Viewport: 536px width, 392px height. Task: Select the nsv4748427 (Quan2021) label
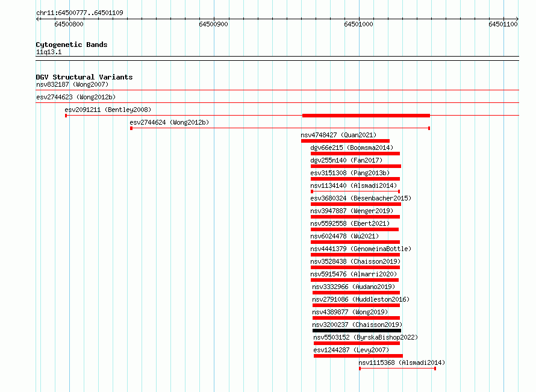tap(338, 135)
